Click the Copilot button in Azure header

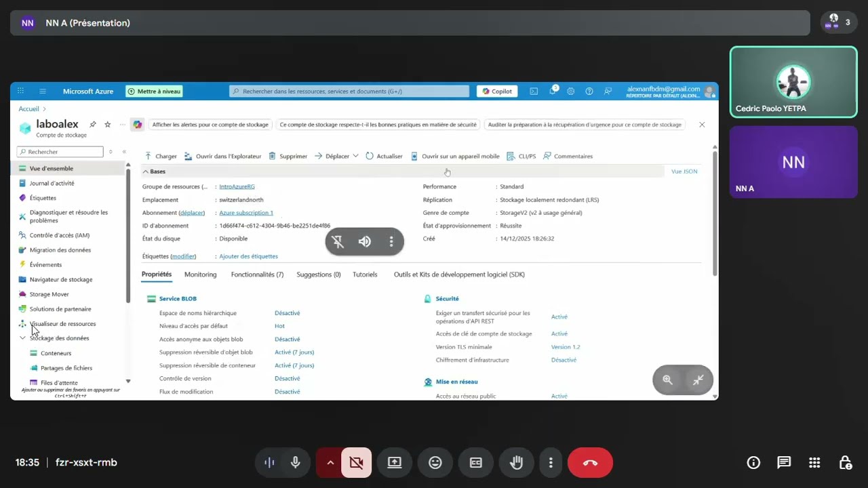(x=497, y=91)
